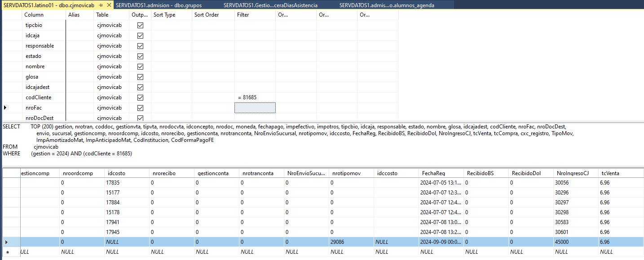This screenshot has width=644, height=260.
Task: Click the Sort Type cell for codCliente
Action: click(x=172, y=97)
